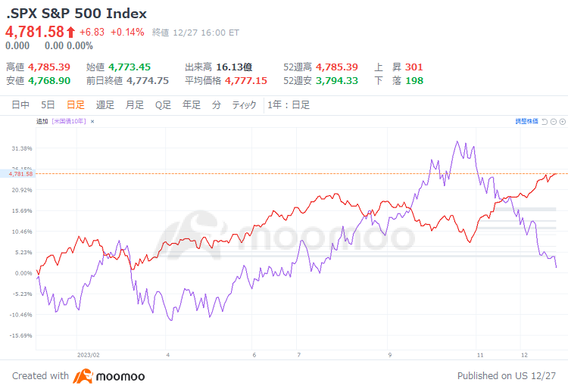Select the 年足 yearly tab
Screen dimensions: 568x392
[192, 105]
